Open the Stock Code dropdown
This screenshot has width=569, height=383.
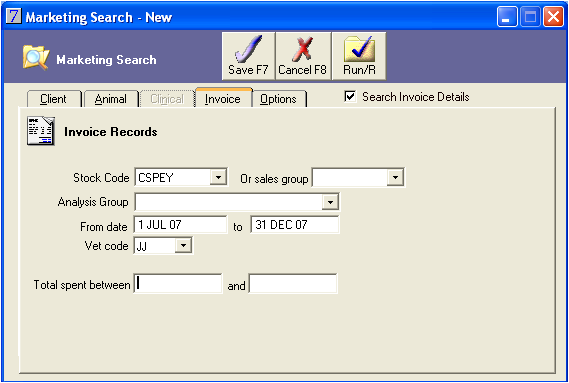218,178
